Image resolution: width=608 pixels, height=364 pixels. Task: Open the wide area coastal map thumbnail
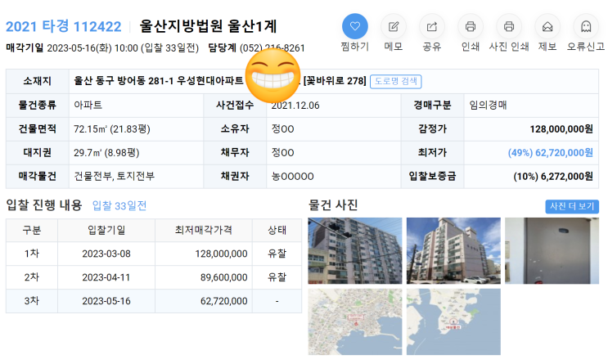[x=453, y=321]
